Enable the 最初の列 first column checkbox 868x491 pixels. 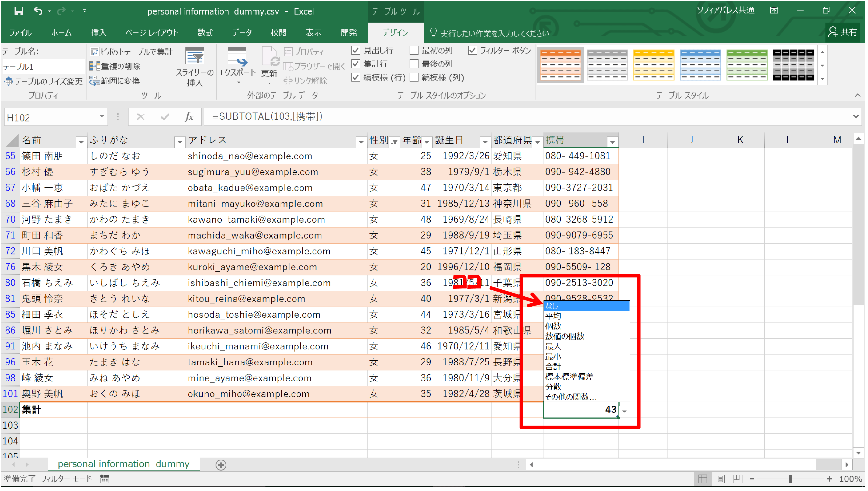coord(414,51)
